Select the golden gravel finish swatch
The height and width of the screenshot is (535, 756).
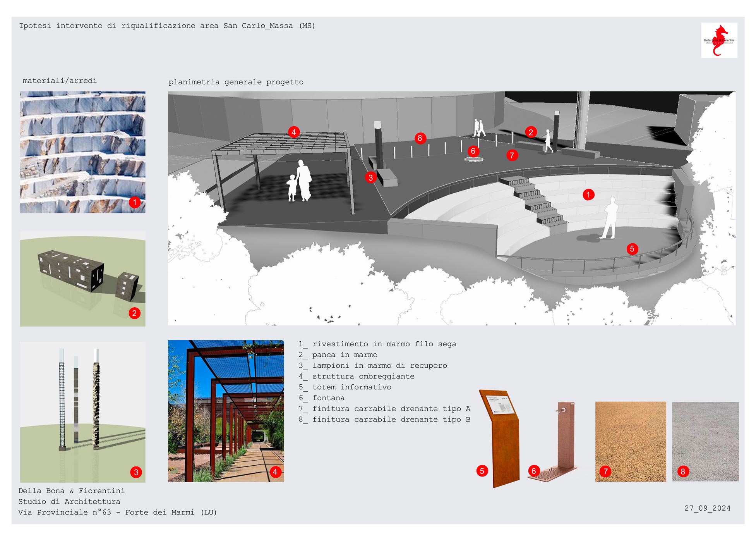(630, 441)
